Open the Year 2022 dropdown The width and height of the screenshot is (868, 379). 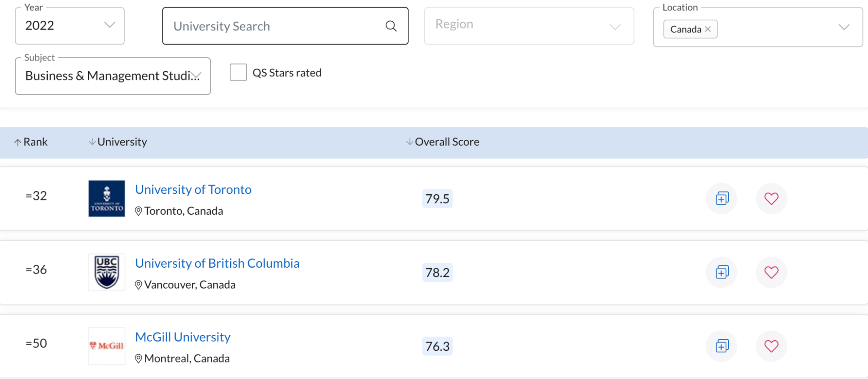coord(69,26)
